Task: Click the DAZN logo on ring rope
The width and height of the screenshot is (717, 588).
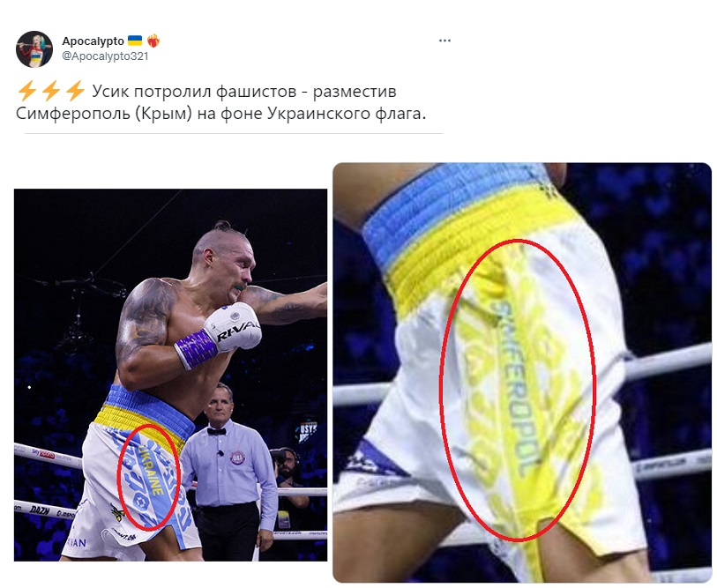Action: click(x=40, y=510)
